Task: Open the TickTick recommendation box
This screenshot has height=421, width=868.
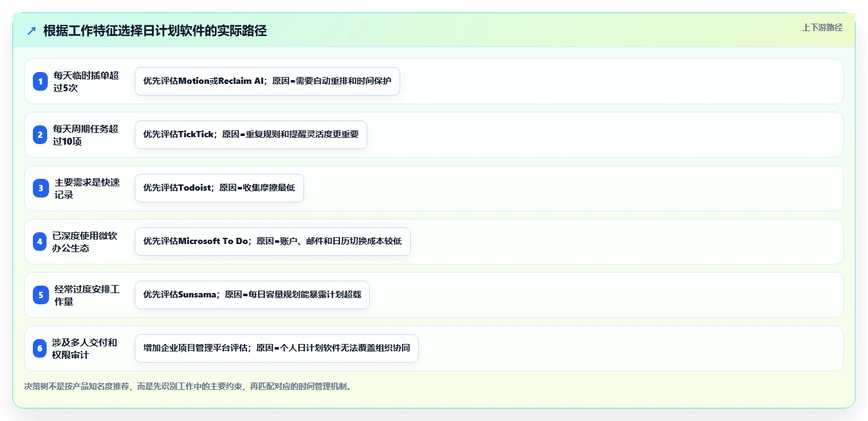Action: click(x=251, y=135)
